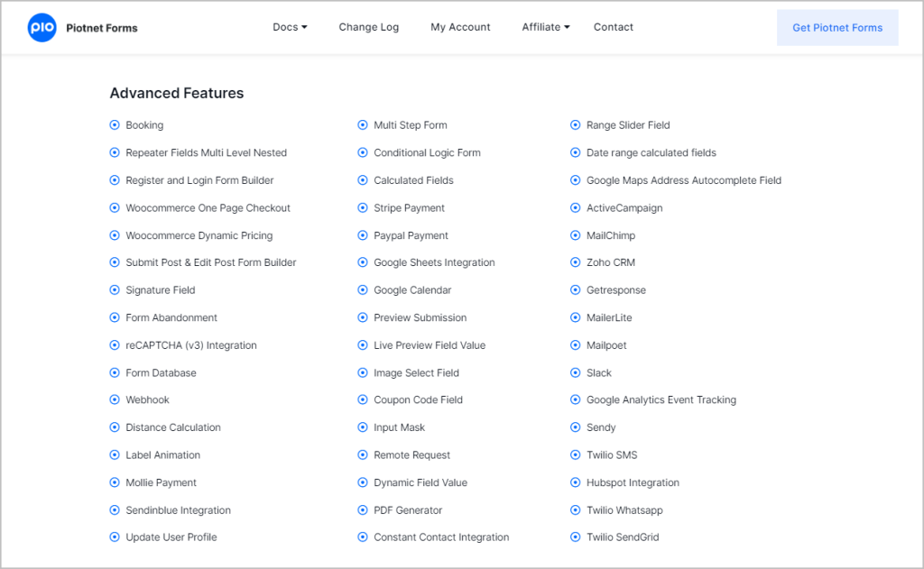Open the Image Select Field link

tap(416, 372)
